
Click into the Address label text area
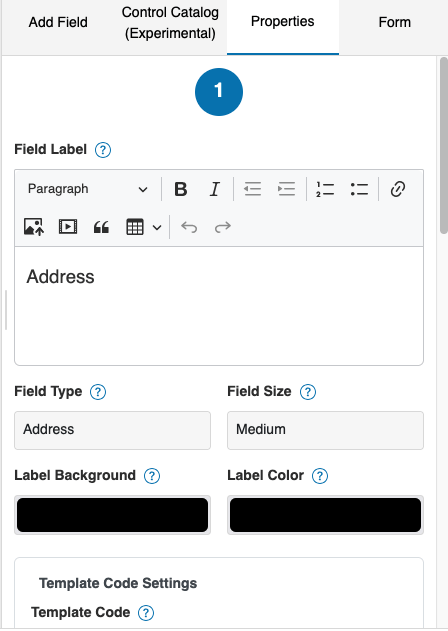coord(219,306)
